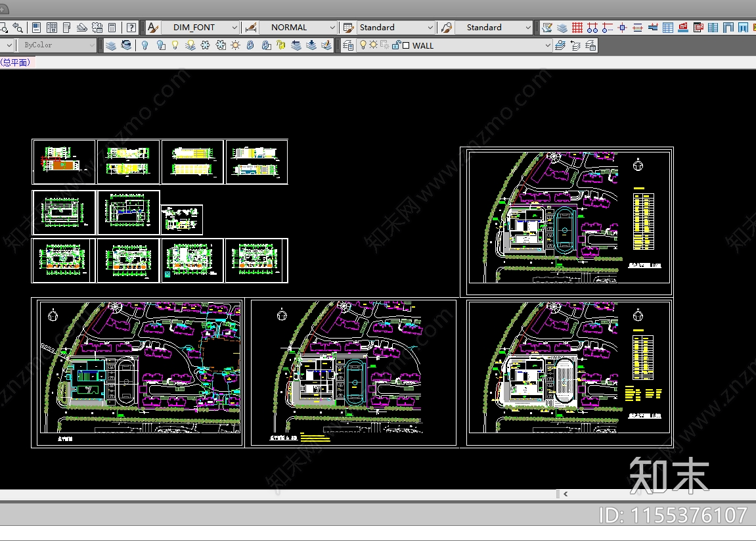The image size is (756, 541).
Task: Click the blue table icon
Action: (x=668, y=28)
